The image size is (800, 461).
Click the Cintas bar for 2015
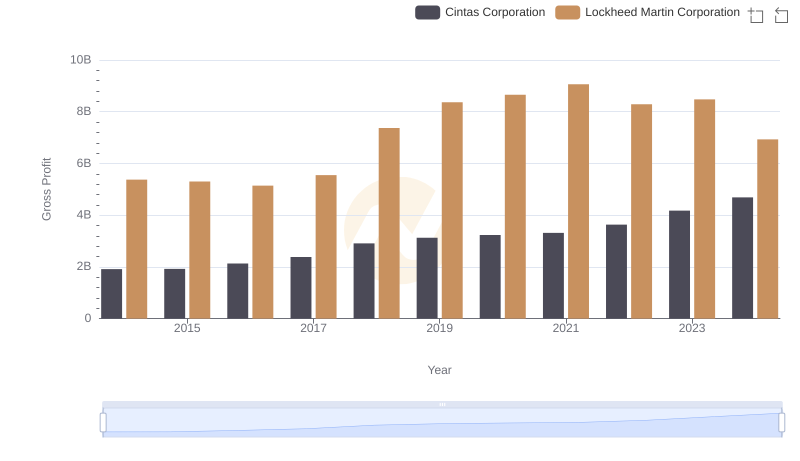pyautogui.click(x=174, y=294)
